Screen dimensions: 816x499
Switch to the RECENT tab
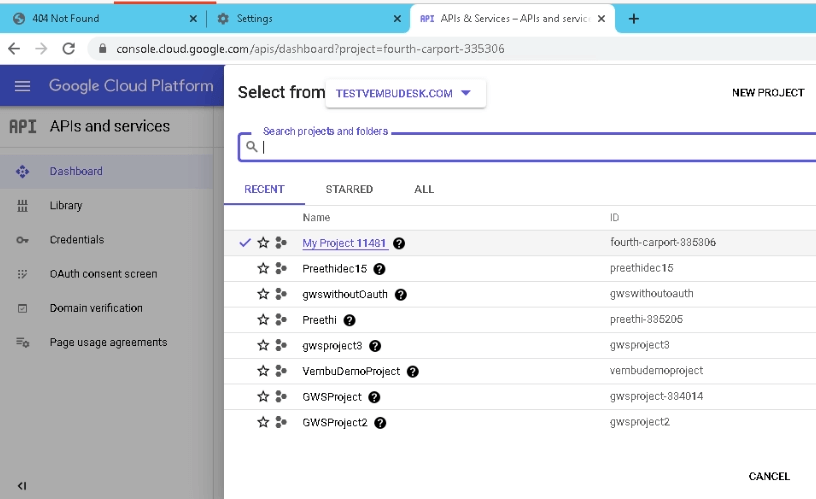[264, 189]
